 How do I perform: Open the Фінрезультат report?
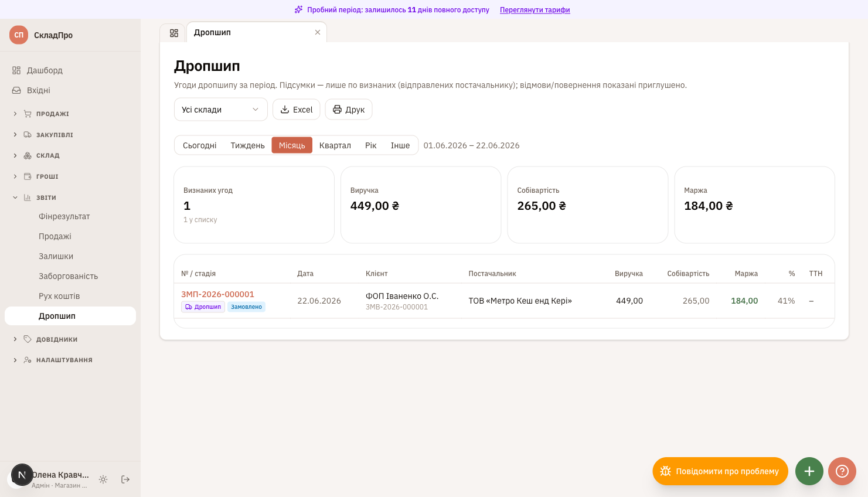(x=70, y=216)
